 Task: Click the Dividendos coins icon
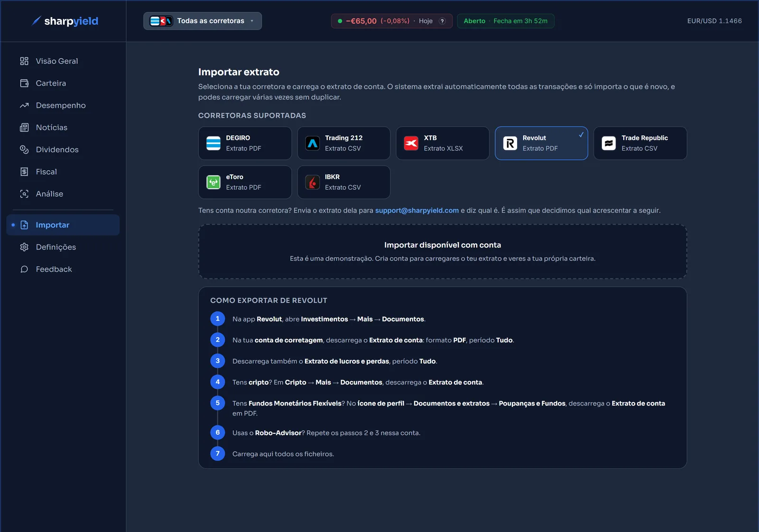point(24,149)
